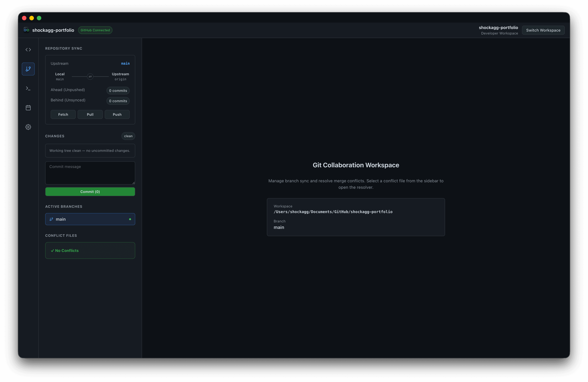Click the CHANGES section header

(x=55, y=136)
